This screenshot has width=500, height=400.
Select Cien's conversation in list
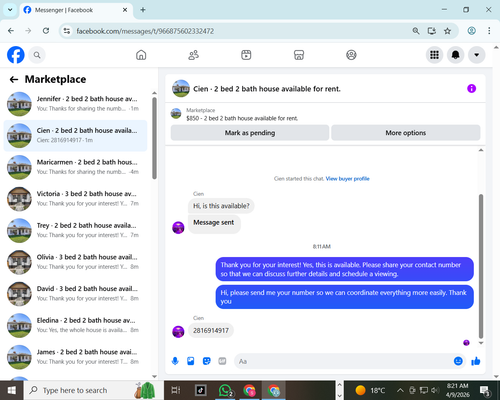click(75, 135)
